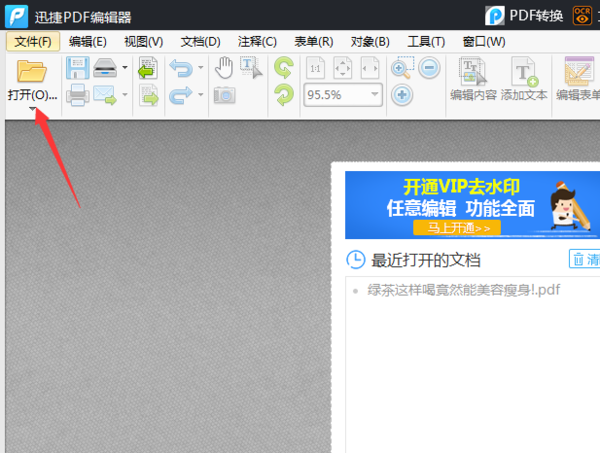The width and height of the screenshot is (600, 453).
Task: Click the undo arrow icon
Action: click(181, 68)
